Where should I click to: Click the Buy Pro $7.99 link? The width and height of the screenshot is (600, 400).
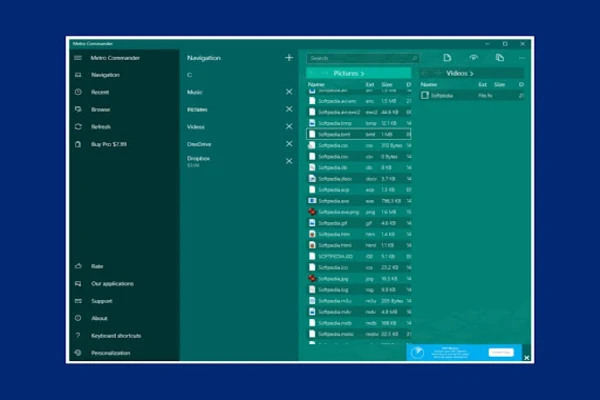[x=109, y=144]
